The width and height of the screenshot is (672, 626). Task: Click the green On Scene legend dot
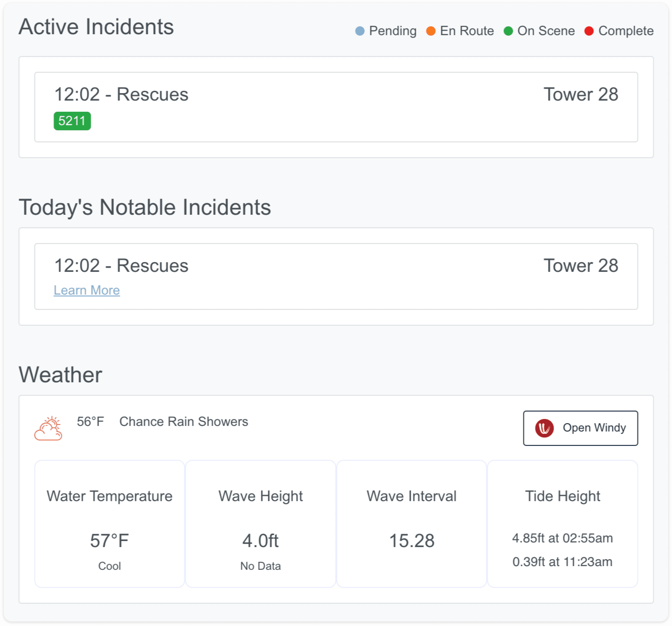click(508, 31)
